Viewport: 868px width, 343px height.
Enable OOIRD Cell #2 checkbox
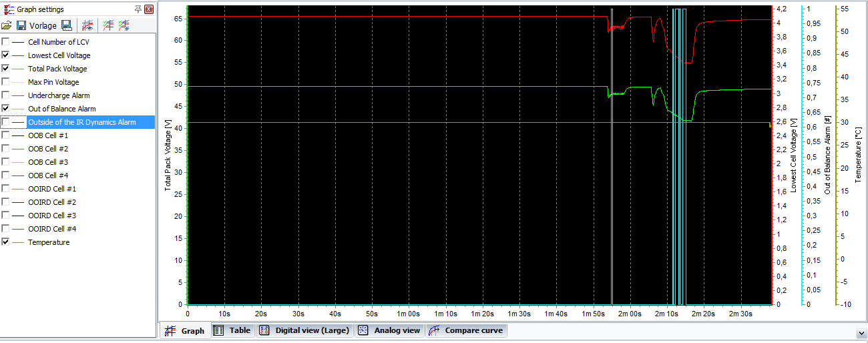click(5, 202)
